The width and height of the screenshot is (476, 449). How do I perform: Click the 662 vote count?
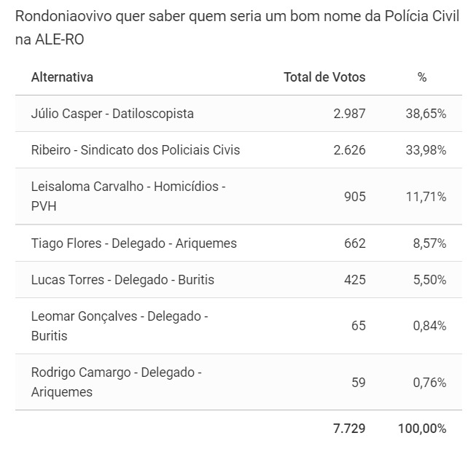[x=354, y=243]
